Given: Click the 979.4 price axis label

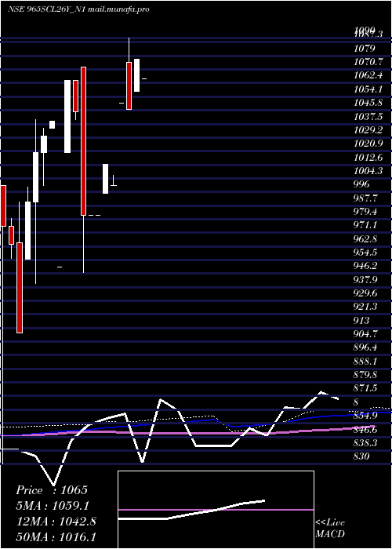Looking at the screenshot, I should pos(366,212).
